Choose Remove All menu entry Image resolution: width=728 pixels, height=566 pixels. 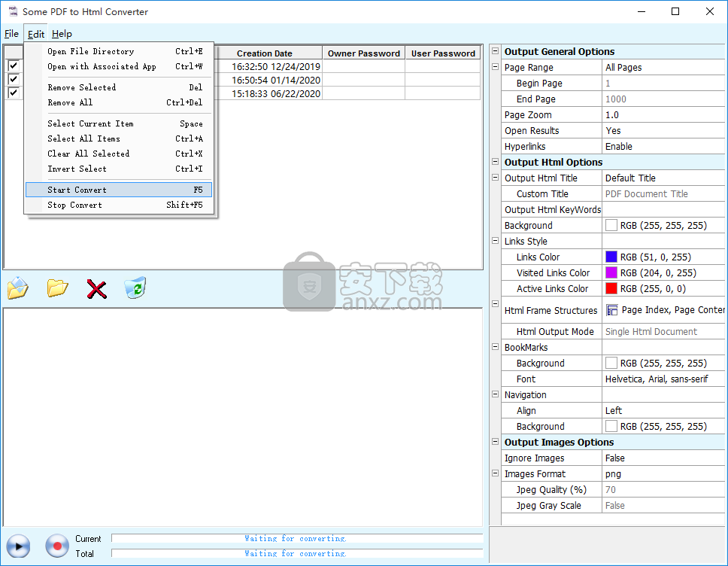[119, 102]
